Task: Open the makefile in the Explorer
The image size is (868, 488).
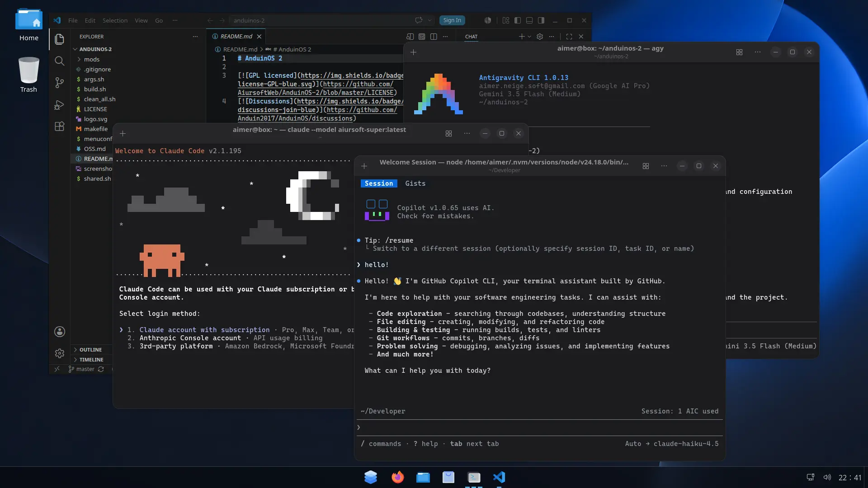Action: (95, 129)
